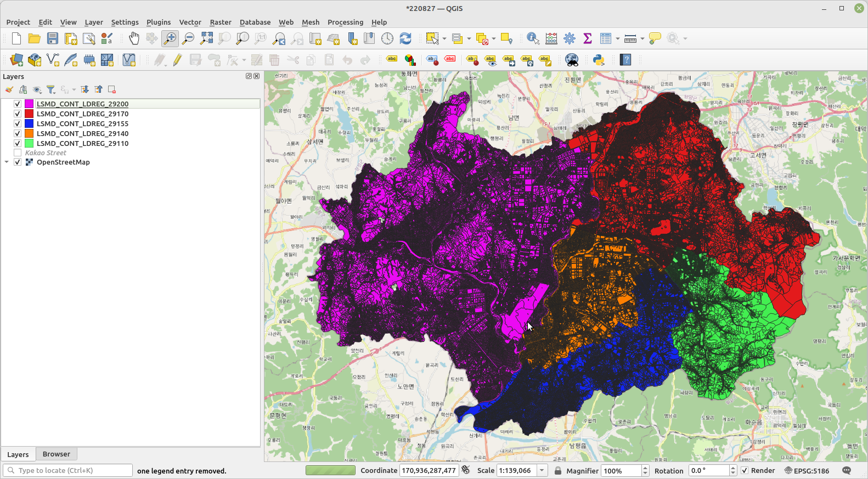Screen dimensions: 868x479
Task: Toggle scale lock padlock icon
Action: [x=558, y=471]
